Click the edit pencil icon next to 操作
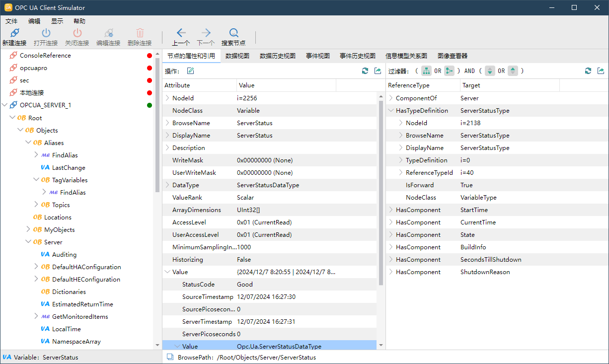The height and width of the screenshot is (364, 609). 190,71
